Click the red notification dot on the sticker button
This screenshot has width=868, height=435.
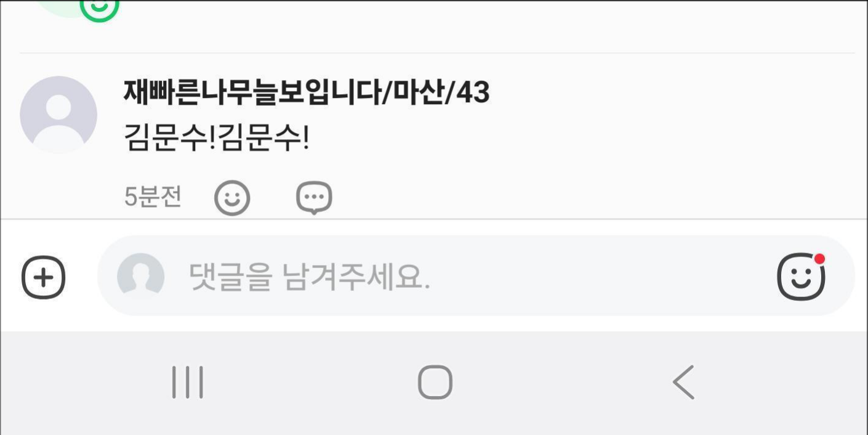(x=819, y=258)
